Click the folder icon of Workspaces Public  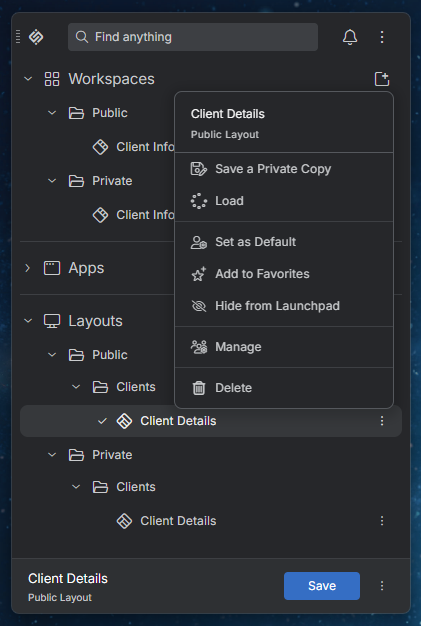tap(76, 113)
